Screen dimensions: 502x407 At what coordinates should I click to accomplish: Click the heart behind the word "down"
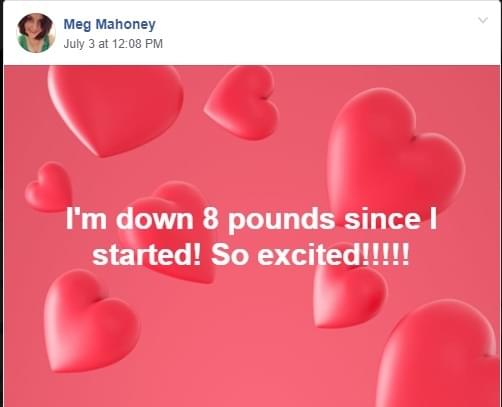[167, 230]
